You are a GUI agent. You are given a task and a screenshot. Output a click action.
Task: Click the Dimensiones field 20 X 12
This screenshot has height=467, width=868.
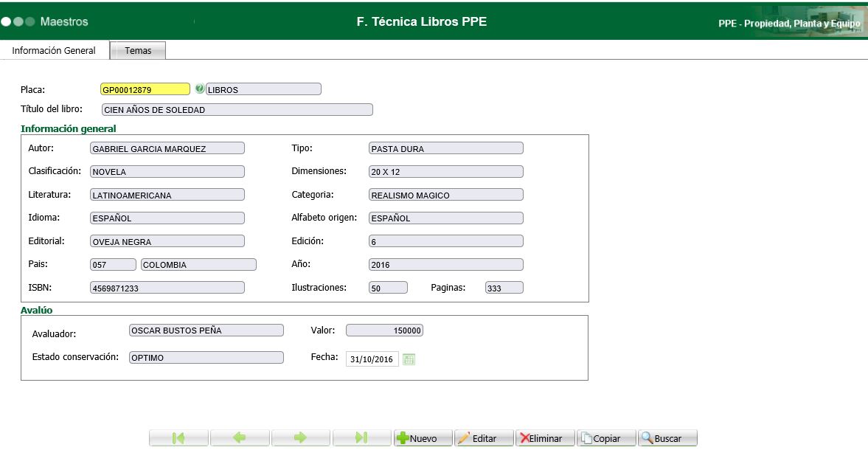[445, 172]
